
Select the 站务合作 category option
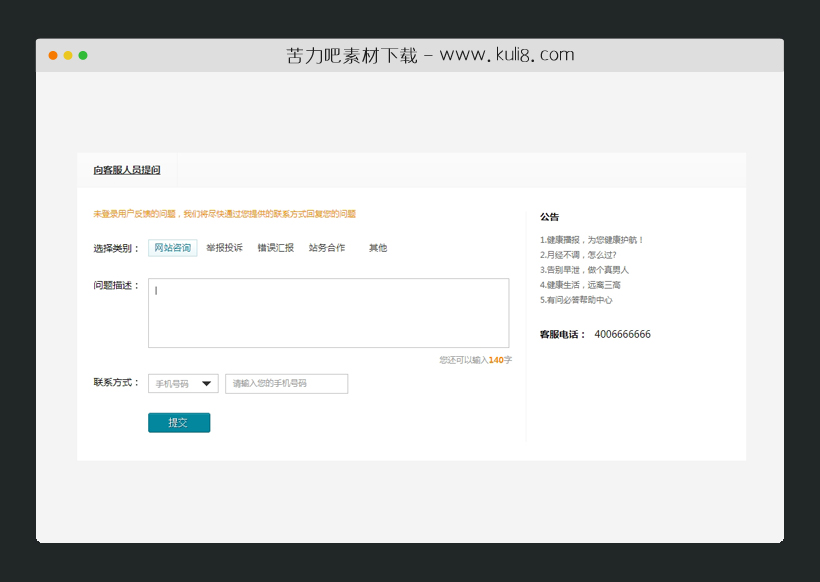[x=326, y=248]
